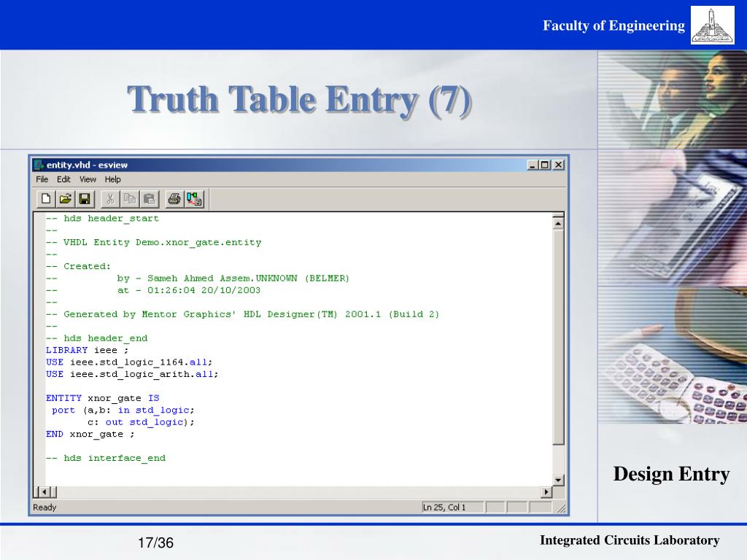The width and height of the screenshot is (747, 560).
Task: Click 'VHDL Entity Demo.xnor_gate.entity' comment
Action: (153, 242)
